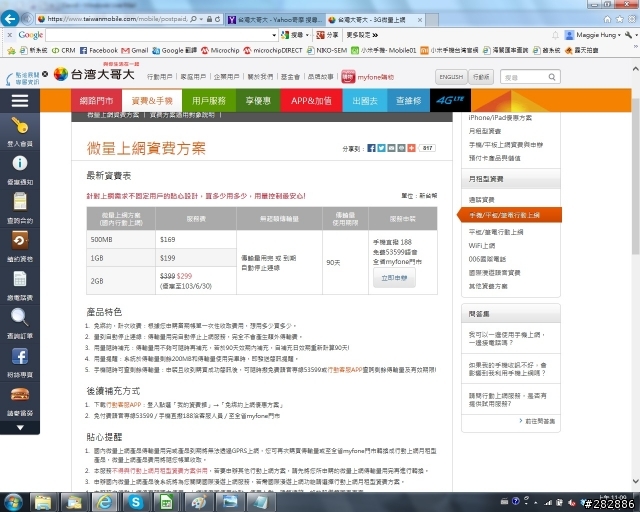Open the contract document icon in the sidebar
This screenshot has height=512, width=640.
click(x=20, y=202)
